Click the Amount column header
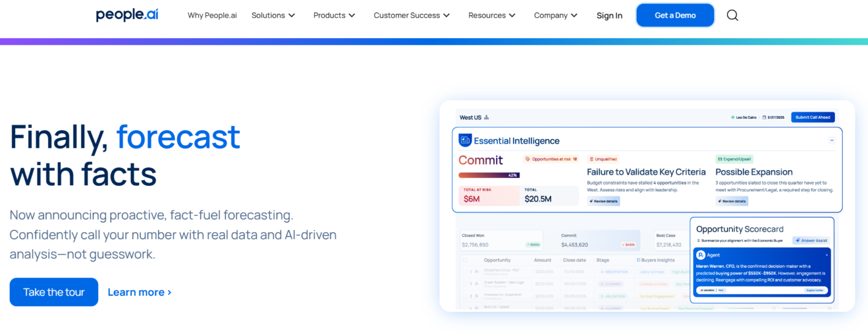 click(x=542, y=260)
